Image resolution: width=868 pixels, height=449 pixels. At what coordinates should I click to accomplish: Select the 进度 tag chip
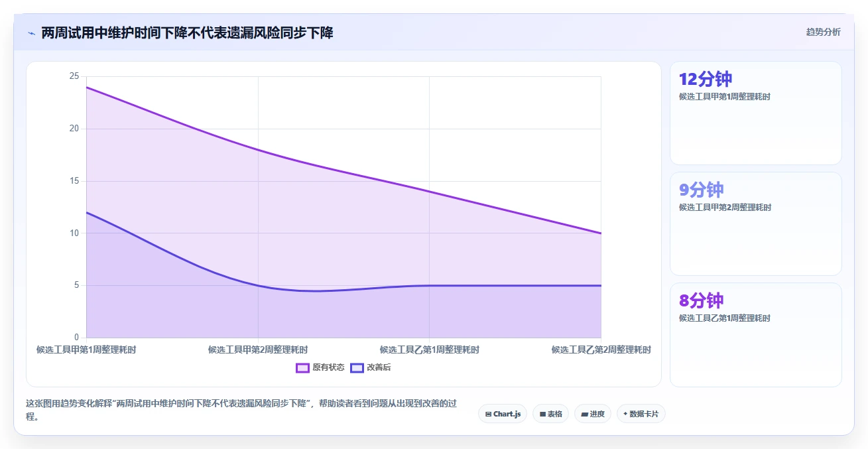(x=592, y=414)
